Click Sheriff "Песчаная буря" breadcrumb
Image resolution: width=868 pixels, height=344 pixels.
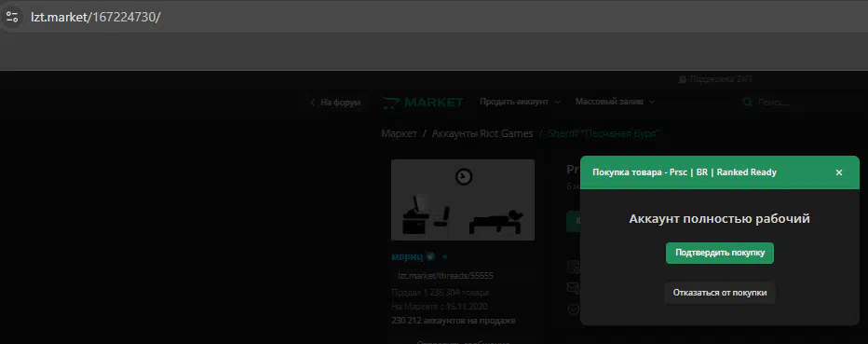pos(604,133)
